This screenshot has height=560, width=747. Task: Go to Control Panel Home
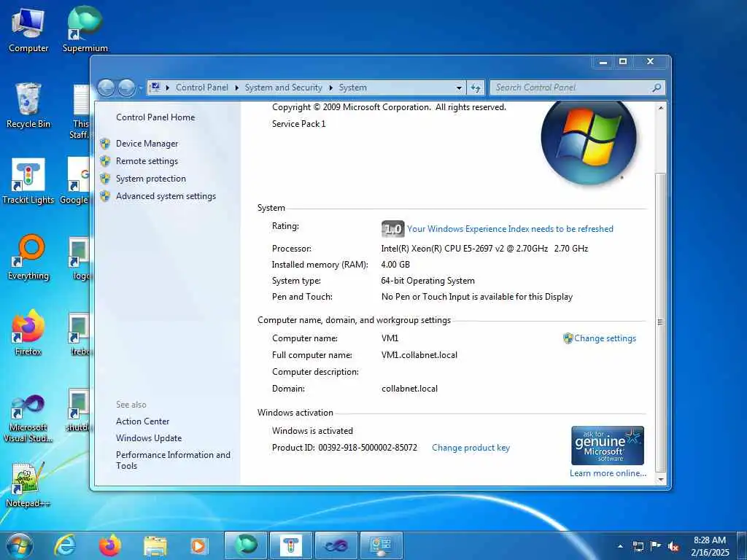pos(155,117)
